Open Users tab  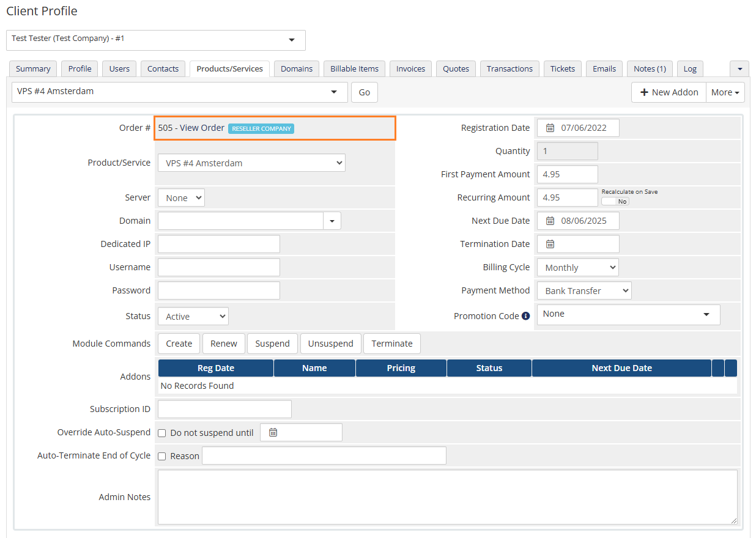119,68
